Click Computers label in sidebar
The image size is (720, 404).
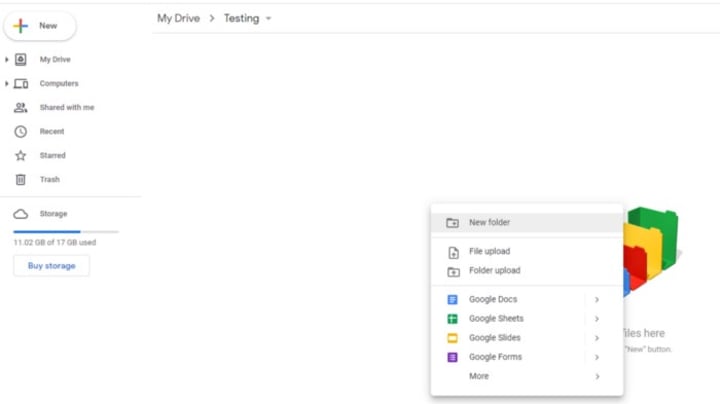pos(59,84)
